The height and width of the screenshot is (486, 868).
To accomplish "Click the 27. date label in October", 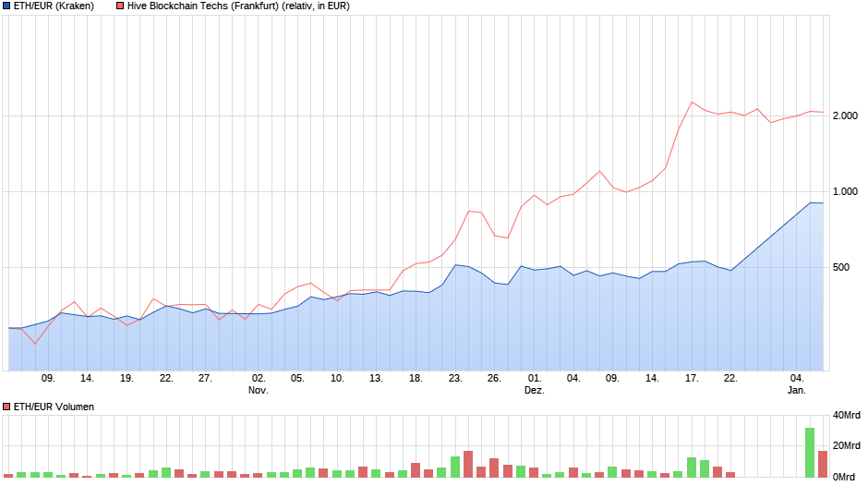I will [205, 378].
